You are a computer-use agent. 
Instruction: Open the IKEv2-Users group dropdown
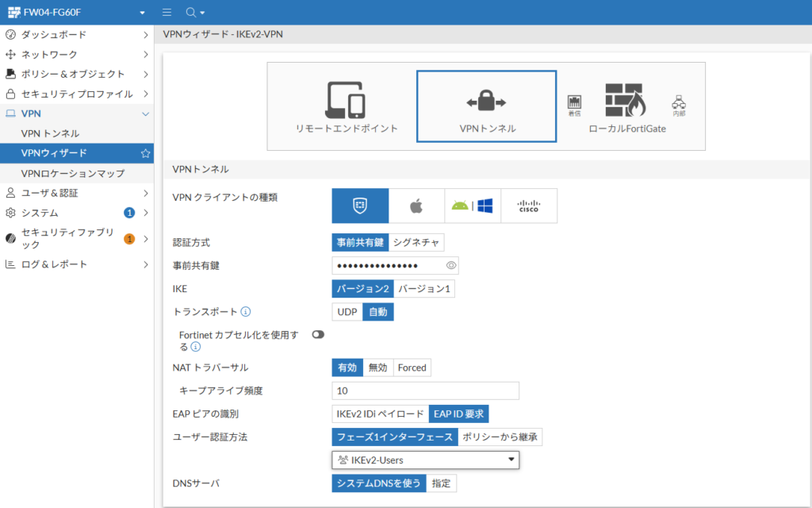[425, 460]
